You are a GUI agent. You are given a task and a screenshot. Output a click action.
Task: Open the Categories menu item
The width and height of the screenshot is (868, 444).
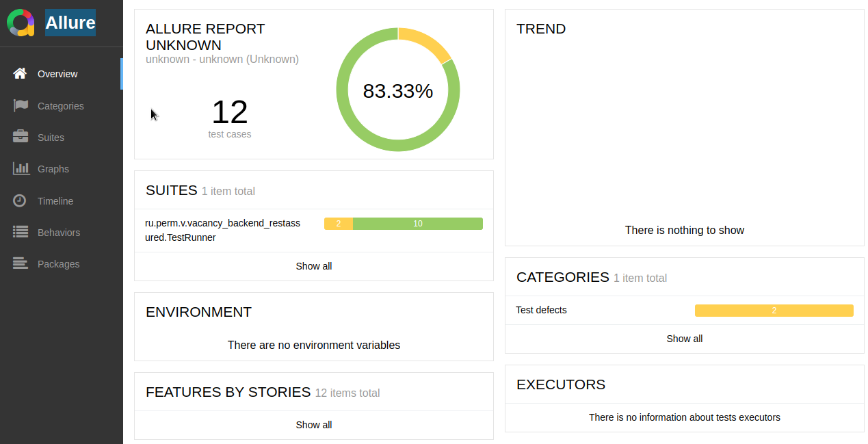62,106
